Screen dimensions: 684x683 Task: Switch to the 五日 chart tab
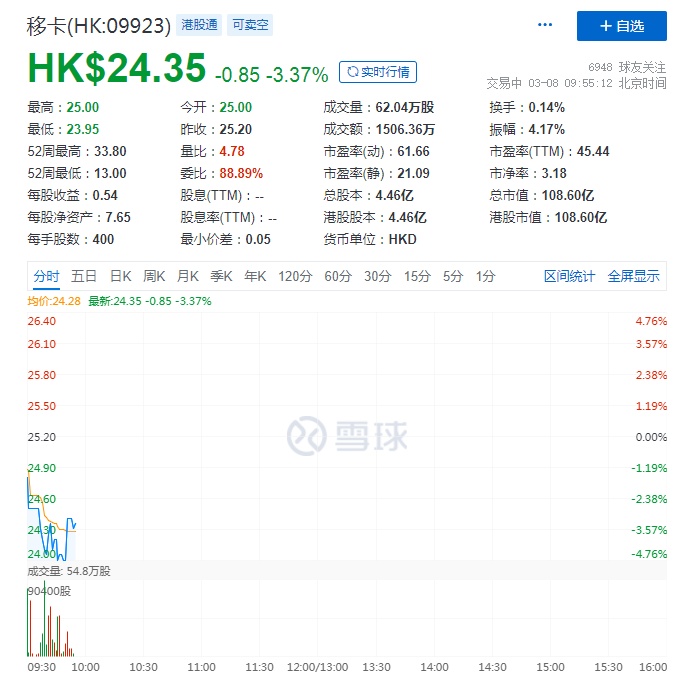tap(84, 276)
